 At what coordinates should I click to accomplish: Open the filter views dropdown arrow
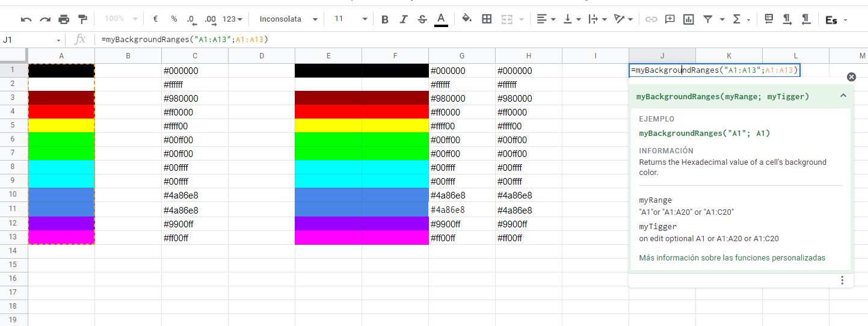722,19
